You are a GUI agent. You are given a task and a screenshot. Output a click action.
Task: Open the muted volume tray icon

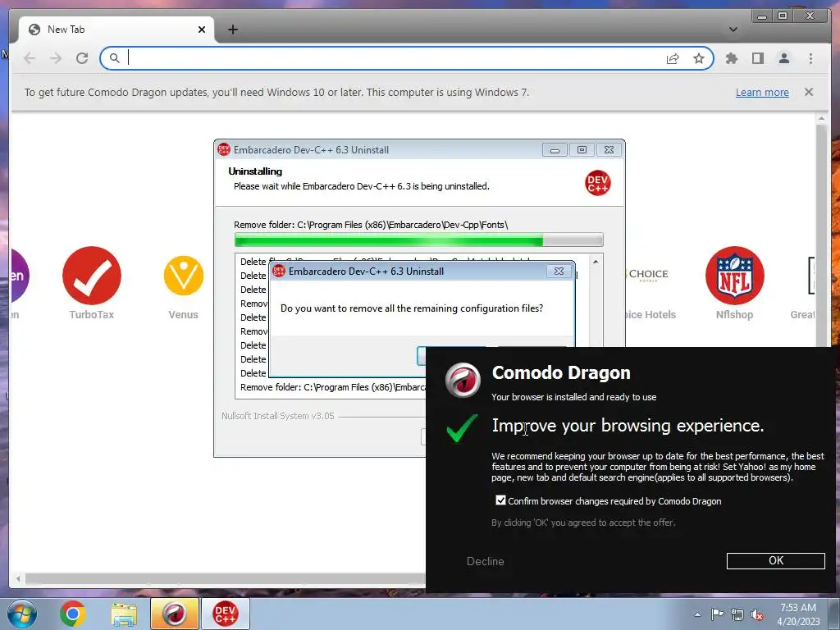tap(757, 615)
